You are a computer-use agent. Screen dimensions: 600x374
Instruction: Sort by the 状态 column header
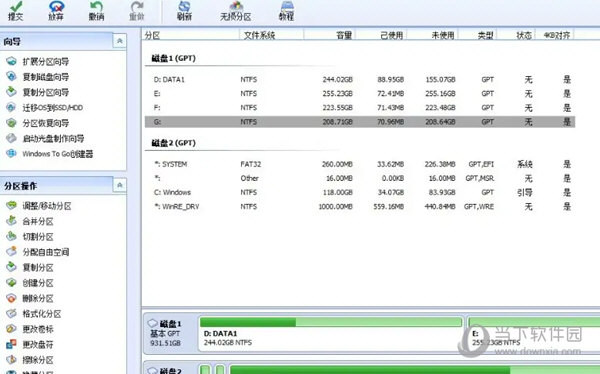(524, 35)
